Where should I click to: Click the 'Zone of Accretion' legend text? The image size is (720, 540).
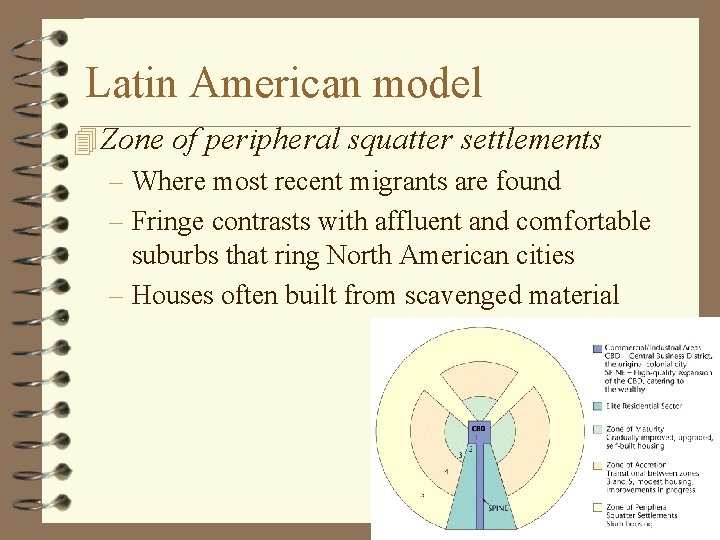tap(636, 465)
